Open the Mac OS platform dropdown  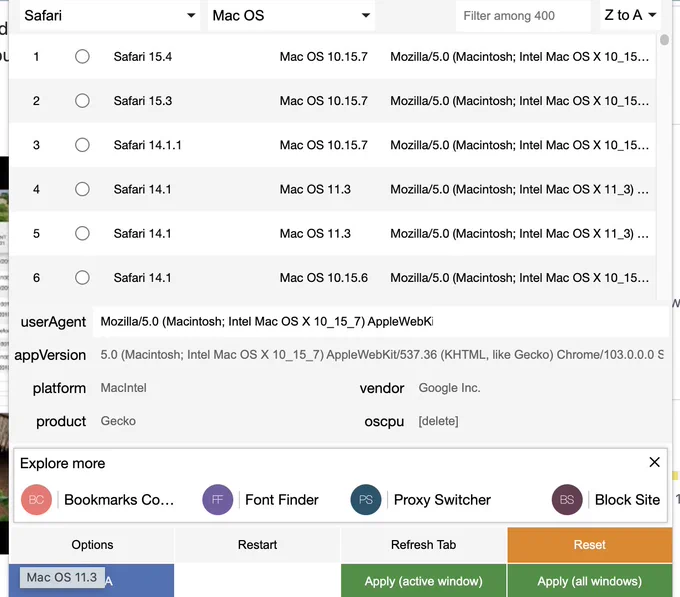pyautogui.click(x=291, y=16)
